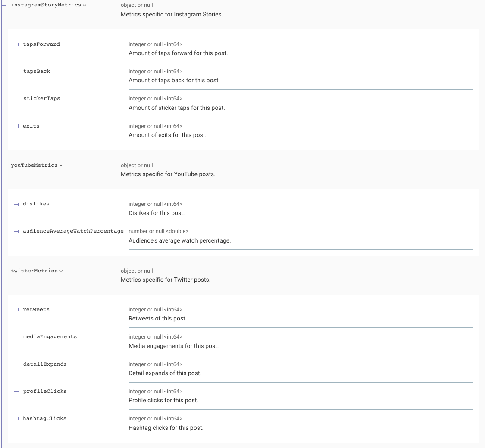Image resolution: width=486 pixels, height=448 pixels.
Task: Select the mediaEngagements property
Action: click(x=50, y=336)
